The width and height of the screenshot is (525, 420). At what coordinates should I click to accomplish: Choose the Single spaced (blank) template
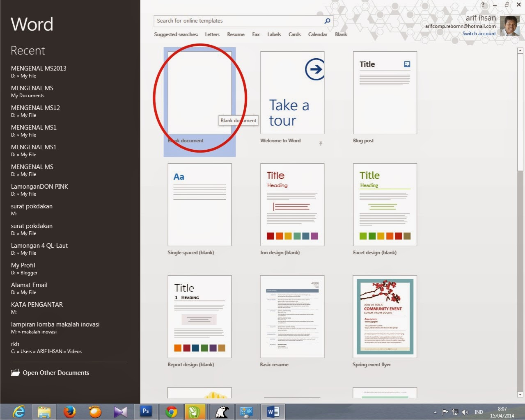point(199,205)
